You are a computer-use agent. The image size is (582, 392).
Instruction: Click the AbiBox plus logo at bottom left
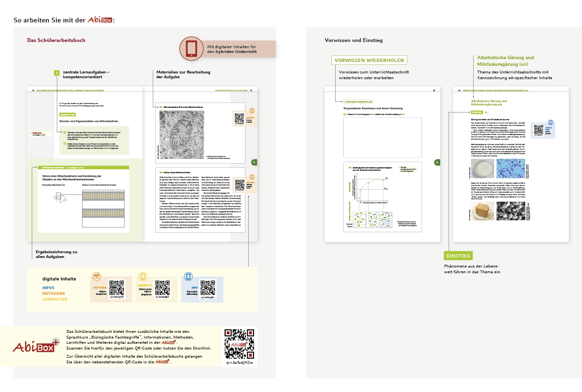[36, 347]
